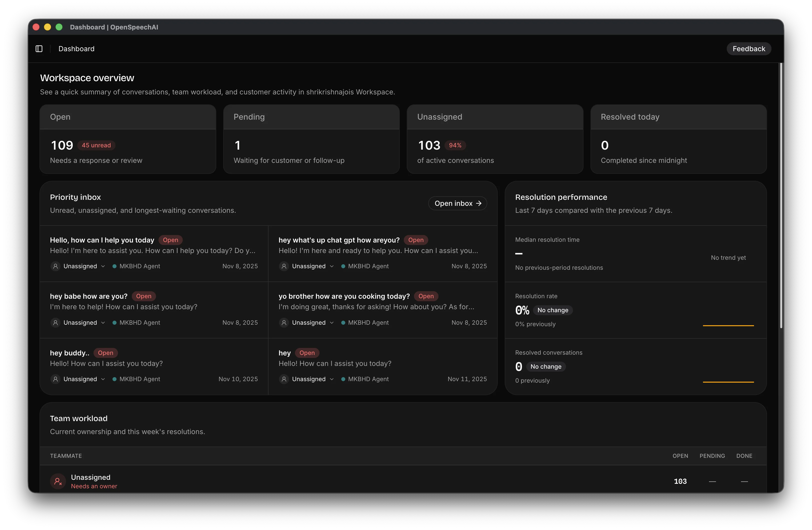Click the Team workload heading

78,419
